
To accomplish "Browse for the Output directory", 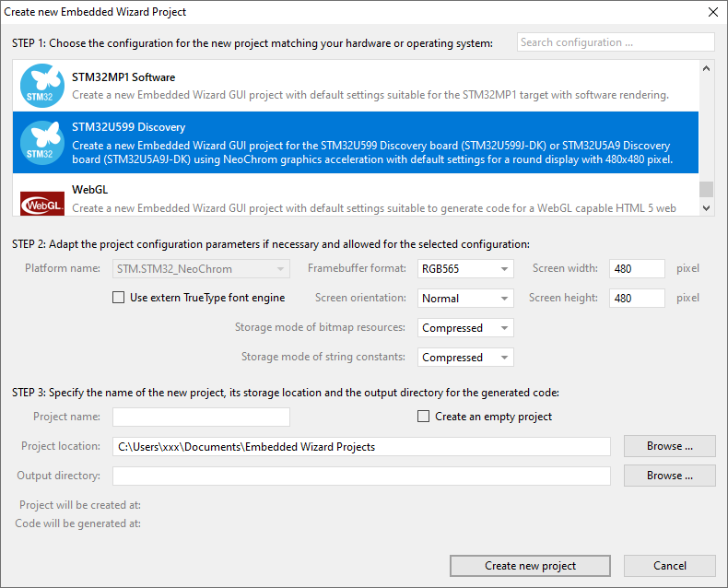I will pos(669,476).
